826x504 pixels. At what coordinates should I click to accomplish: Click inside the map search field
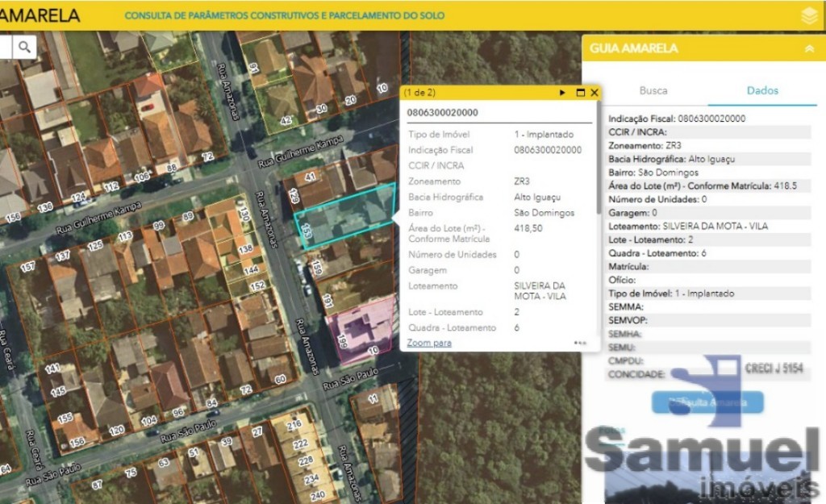[6, 48]
